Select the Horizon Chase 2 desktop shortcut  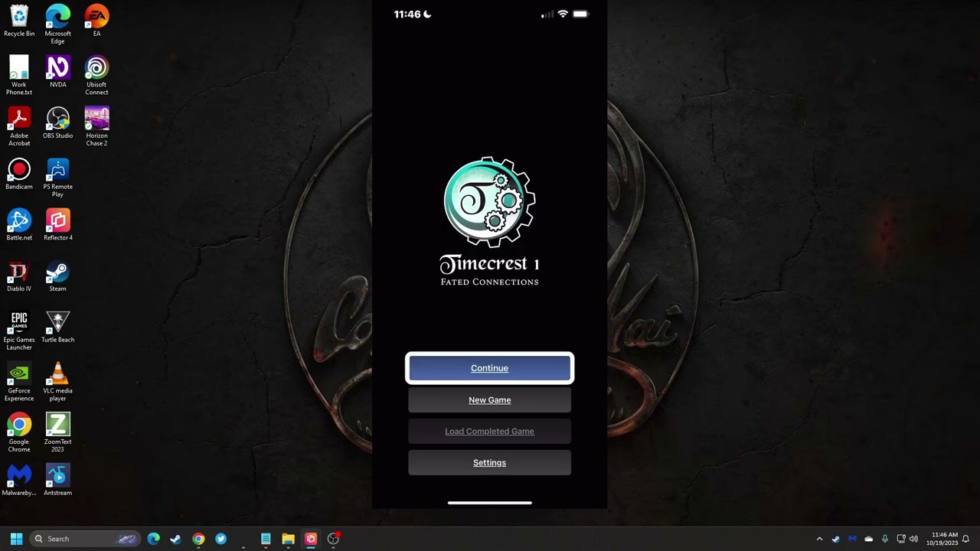coord(96,126)
